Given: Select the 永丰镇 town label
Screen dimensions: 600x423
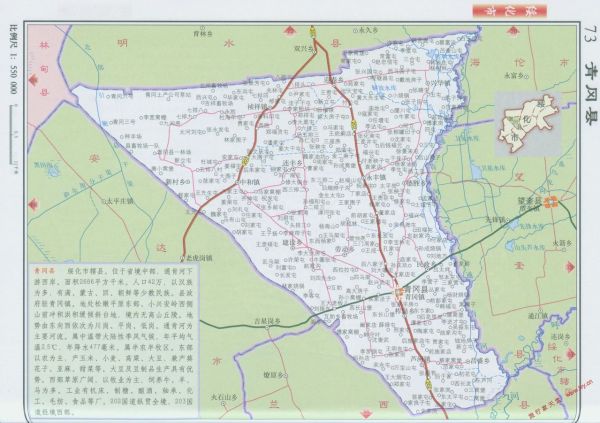Looking at the screenshot, I should point(377,178).
